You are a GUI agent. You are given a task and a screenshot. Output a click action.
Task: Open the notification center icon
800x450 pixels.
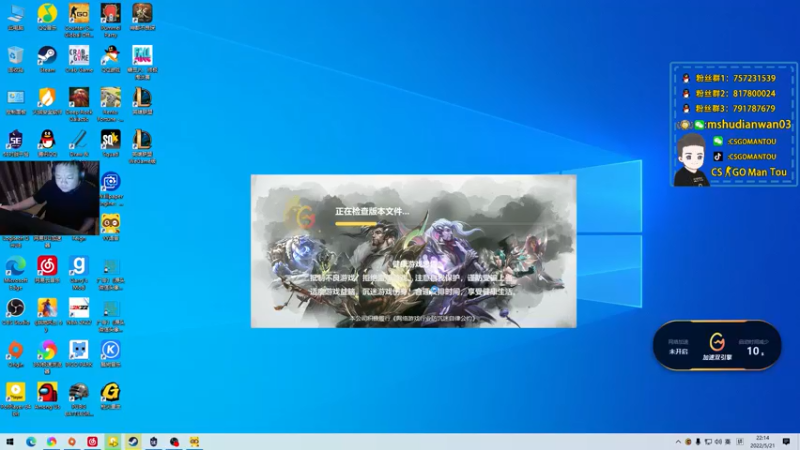(x=786, y=442)
